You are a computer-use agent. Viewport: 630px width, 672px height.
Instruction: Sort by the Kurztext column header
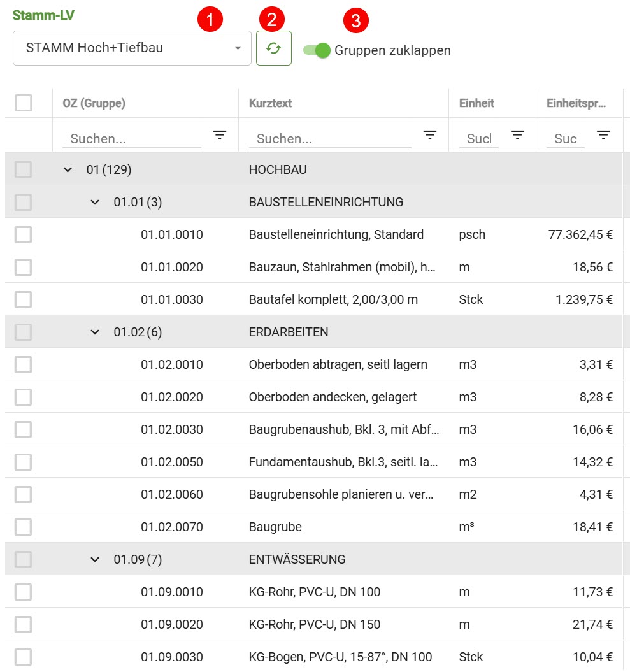(270, 103)
